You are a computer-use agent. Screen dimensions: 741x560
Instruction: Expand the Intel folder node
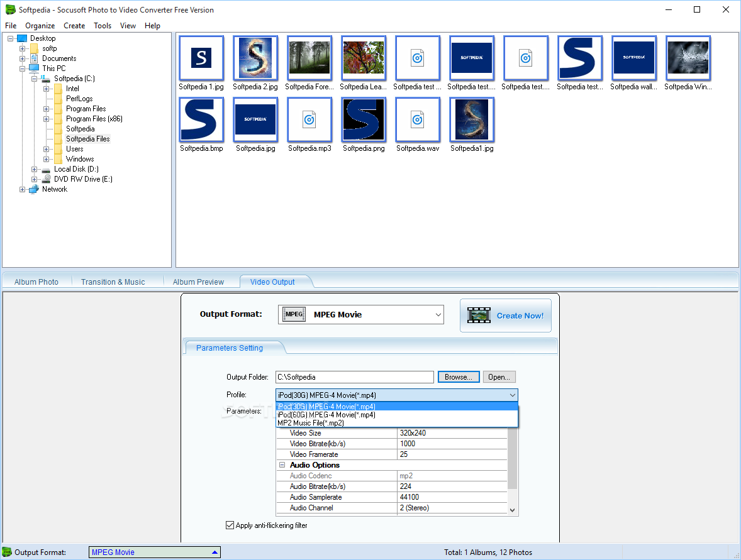[x=46, y=89]
